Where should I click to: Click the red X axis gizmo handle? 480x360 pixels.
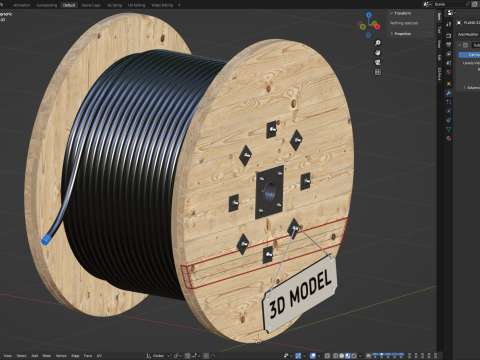(x=377, y=26)
